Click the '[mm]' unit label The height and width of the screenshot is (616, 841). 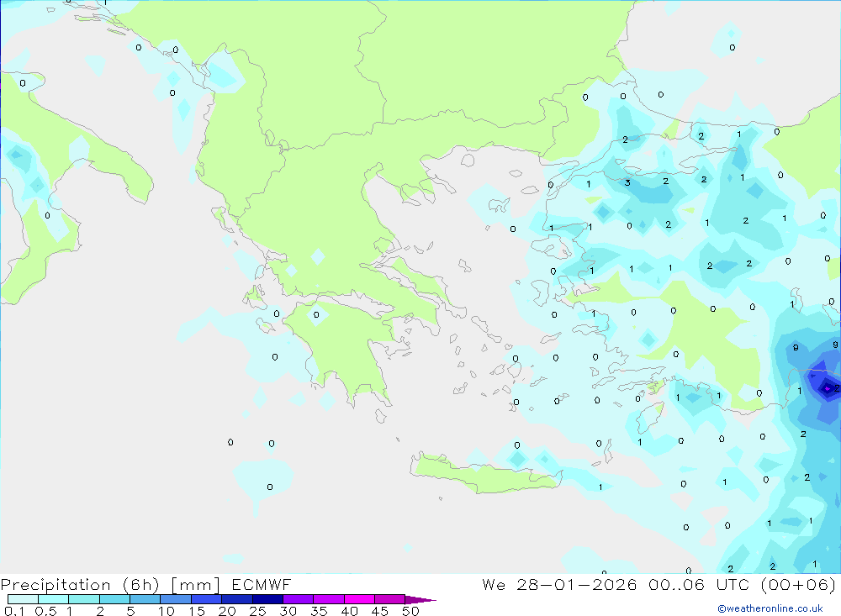pyautogui.click(x=195, y=584)
